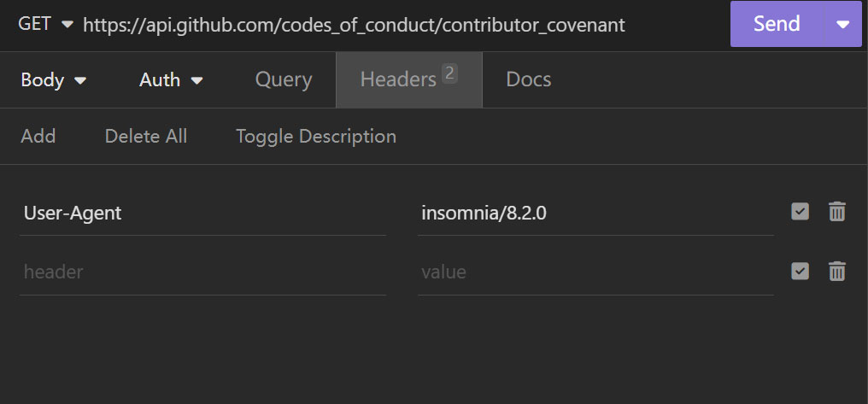Screen dimensions: 868x404
Task: Switch to the Query tab
Action: [x=284, y=80]
